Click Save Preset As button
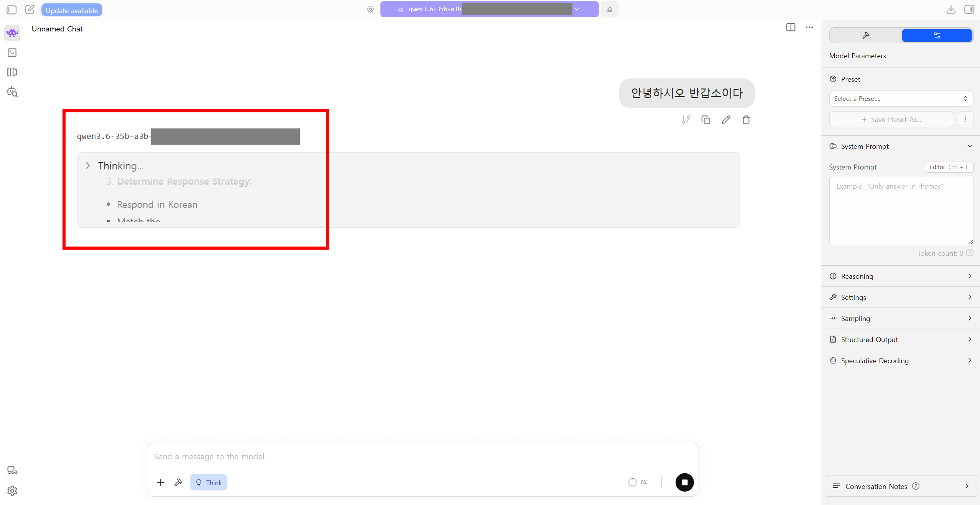 pos(891,119)
